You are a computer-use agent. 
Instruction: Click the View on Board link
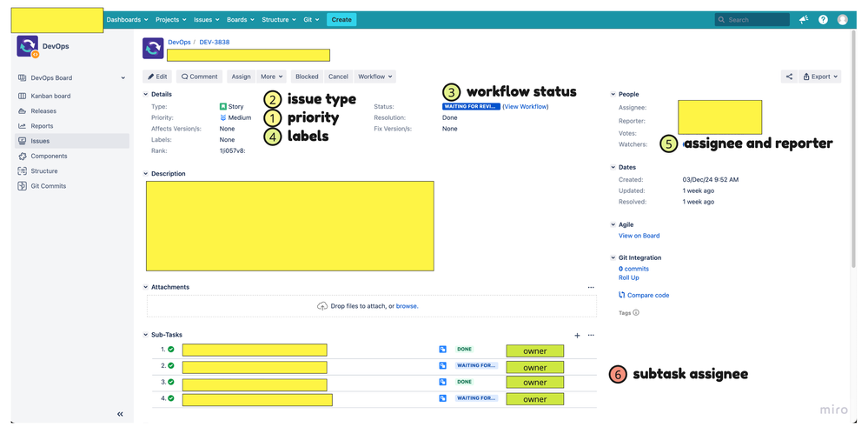[x=639, y=236]
